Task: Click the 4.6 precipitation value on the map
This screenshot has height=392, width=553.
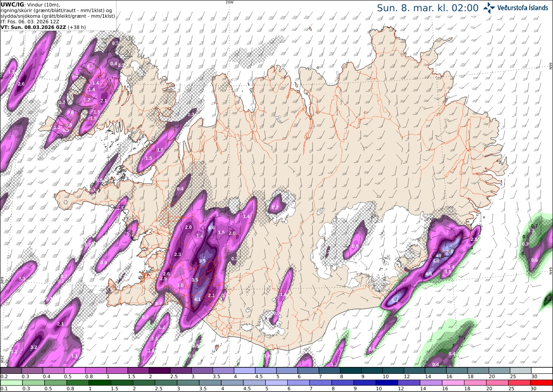Action: tap(211, 228)
